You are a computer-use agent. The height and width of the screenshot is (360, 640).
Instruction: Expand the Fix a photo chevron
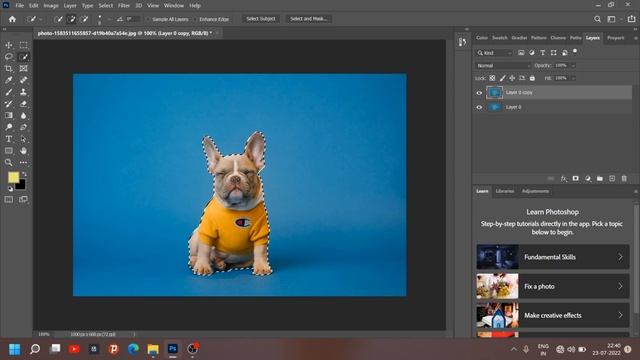click(x=620, y=286)
